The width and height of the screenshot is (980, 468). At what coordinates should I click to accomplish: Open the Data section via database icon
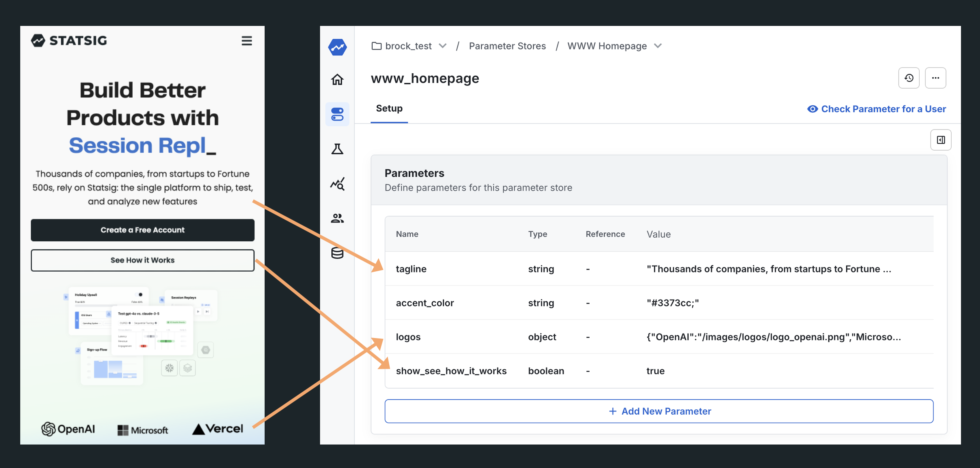[337, 253]
